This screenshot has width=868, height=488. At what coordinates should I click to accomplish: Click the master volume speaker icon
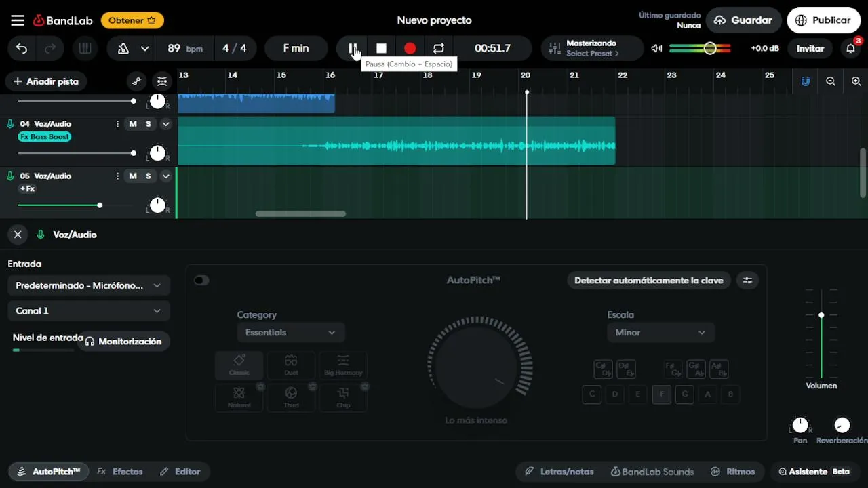pyautogui.click(x=656, y=48)
